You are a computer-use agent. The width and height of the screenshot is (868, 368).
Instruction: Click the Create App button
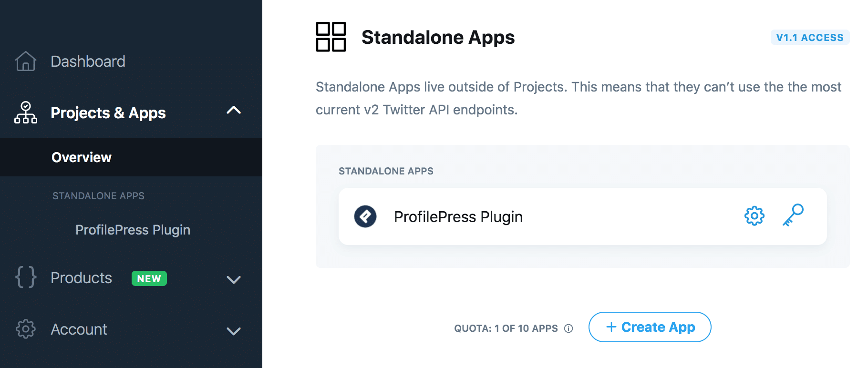650,327
